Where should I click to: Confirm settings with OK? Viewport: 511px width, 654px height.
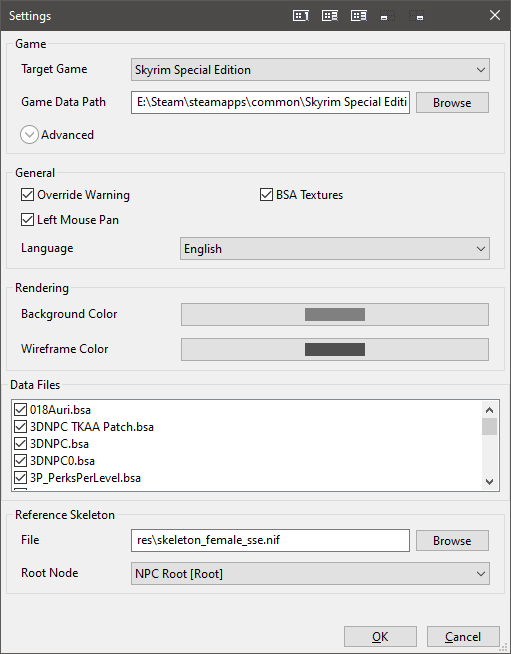click(x=380, y=636)
